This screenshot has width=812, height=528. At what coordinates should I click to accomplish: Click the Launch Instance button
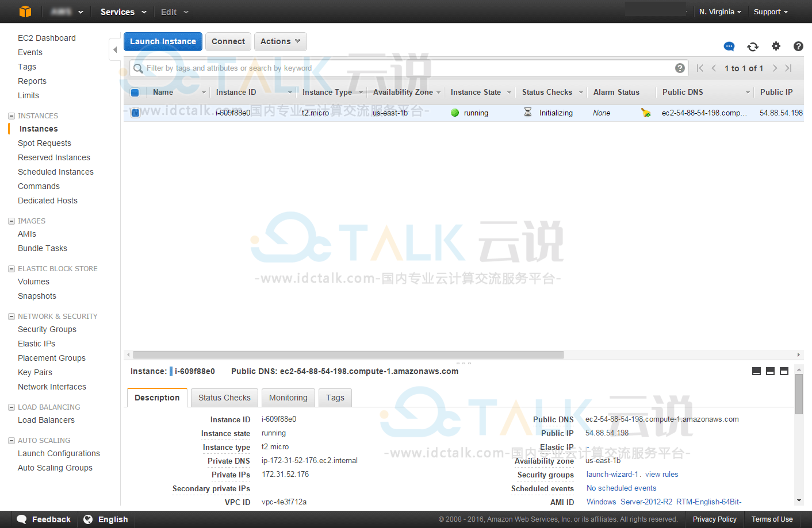point(163,41)
